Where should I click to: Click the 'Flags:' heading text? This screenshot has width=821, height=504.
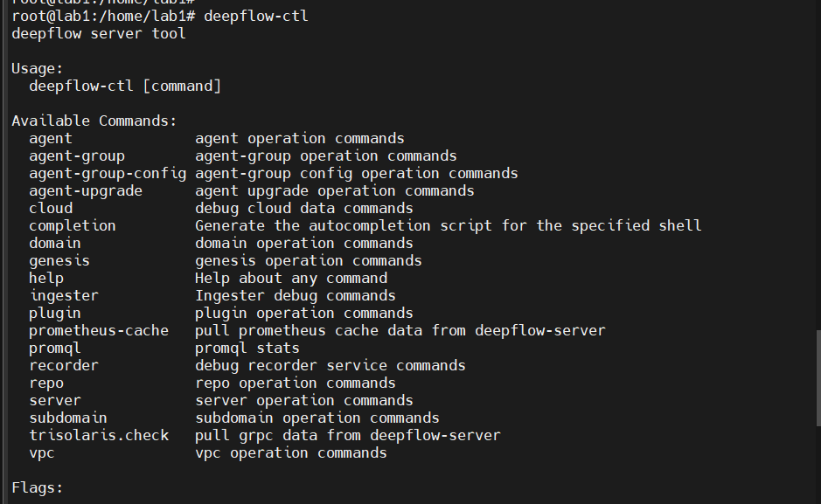click(x=38, y=487)
